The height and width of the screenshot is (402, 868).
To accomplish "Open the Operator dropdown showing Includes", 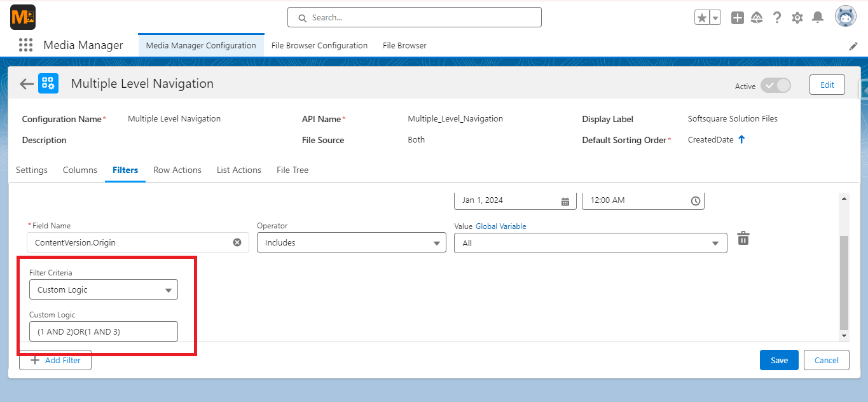I will click(x=352, y=242).
